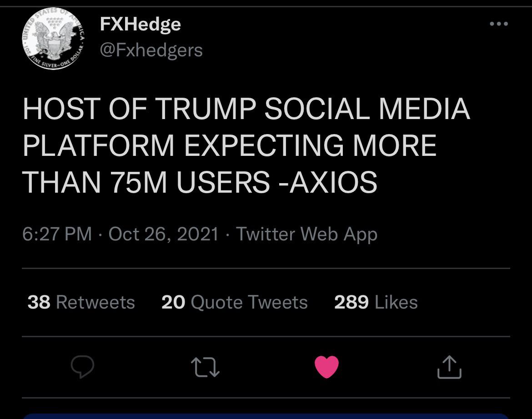Visit the @Fxhedgers handle
This screenshot has height=419, width=532.
coord(151,50)
